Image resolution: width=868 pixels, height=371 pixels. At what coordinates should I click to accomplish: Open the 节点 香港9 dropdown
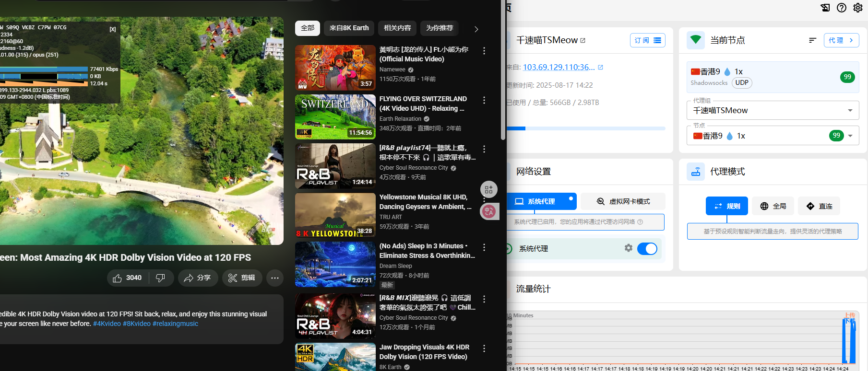click(773, 136)
